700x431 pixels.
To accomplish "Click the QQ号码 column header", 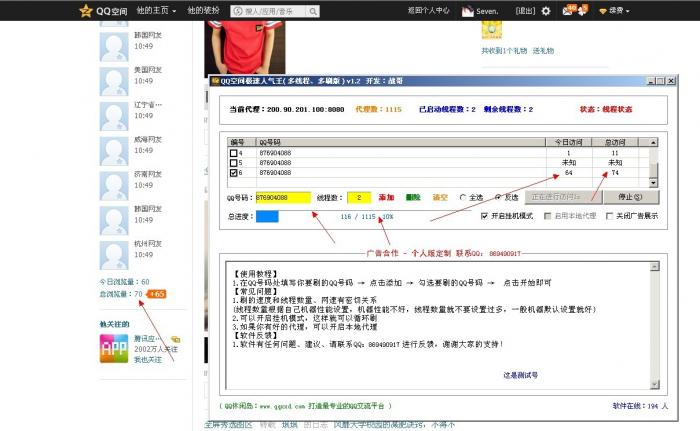I will point(401,142).
